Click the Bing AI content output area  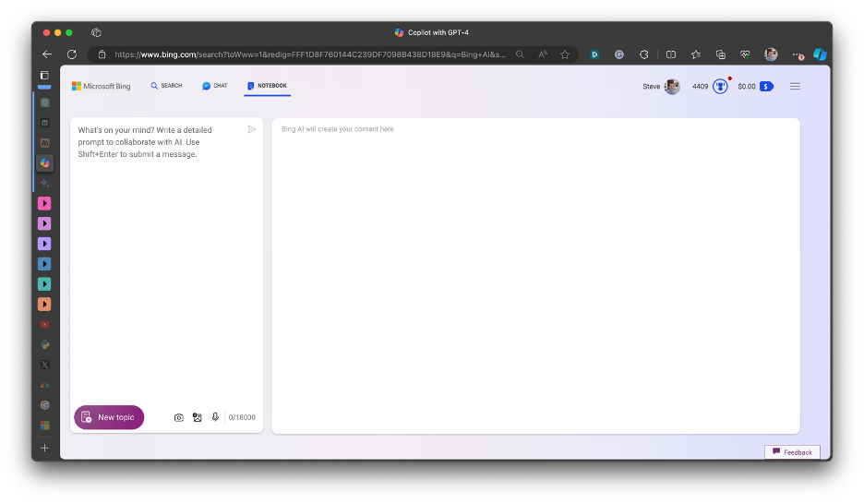point(535,275)
